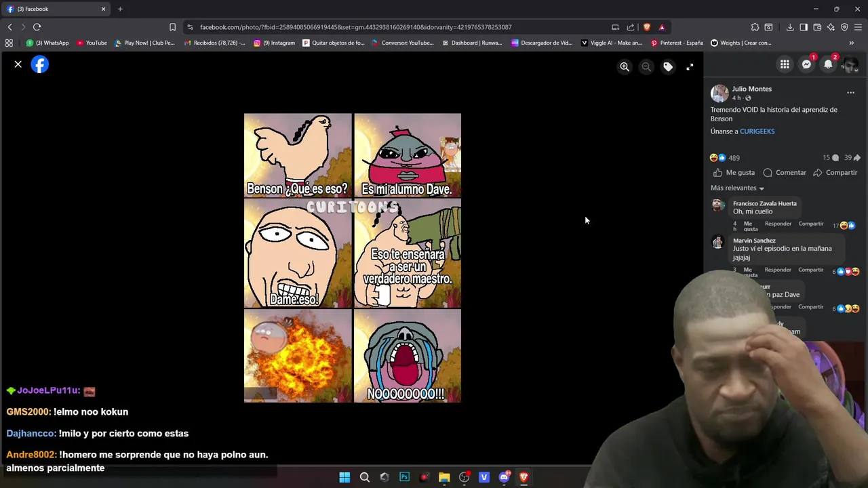Open Facebook home via logo

pyautogui.click(x=40, y=64)
